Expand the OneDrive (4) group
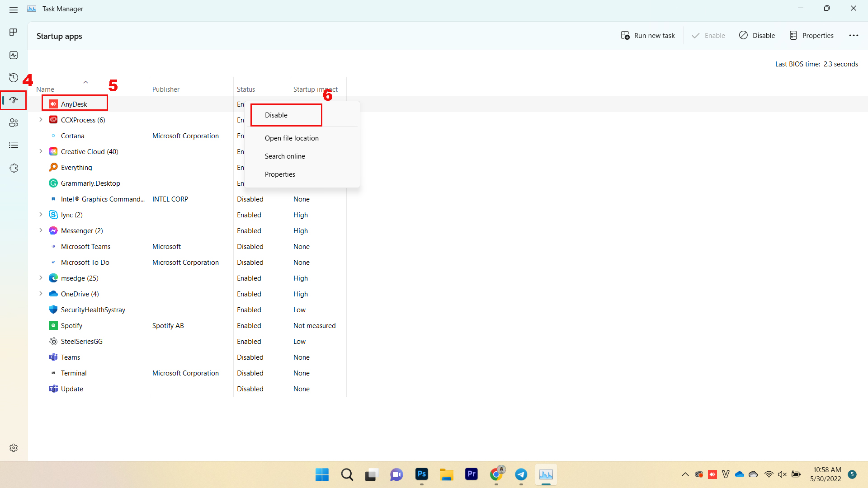The height and width of the screenshot is (488, 868). coord(41,294)
